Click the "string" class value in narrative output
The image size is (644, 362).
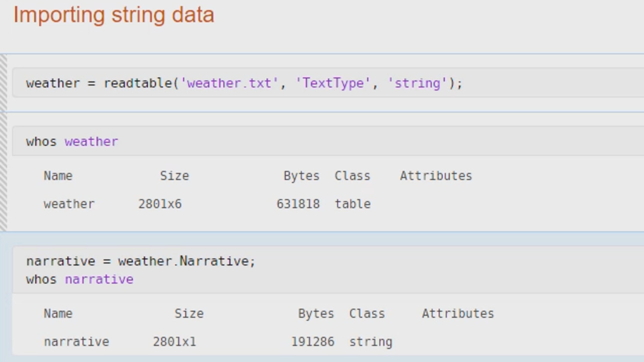[x=371, y=342]
